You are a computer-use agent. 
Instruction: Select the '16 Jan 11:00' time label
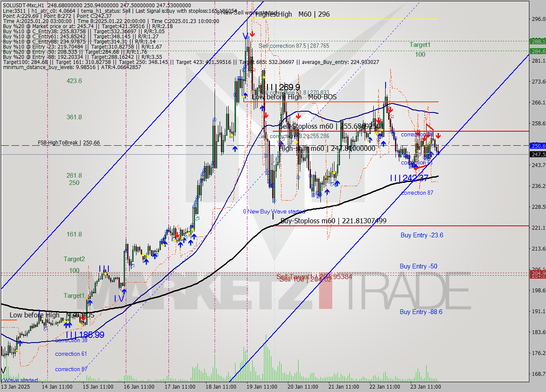click(139, 387)
